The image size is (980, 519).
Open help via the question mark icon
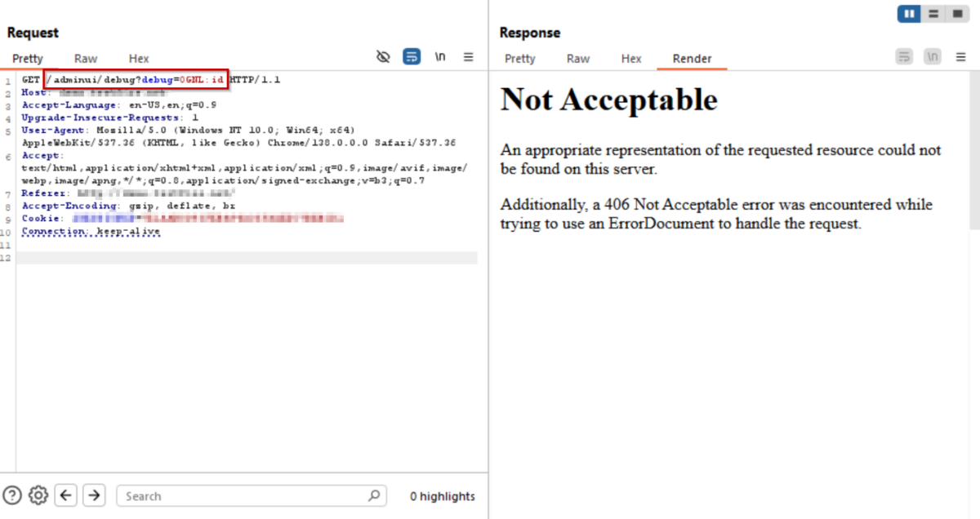[x=10, y=495]
